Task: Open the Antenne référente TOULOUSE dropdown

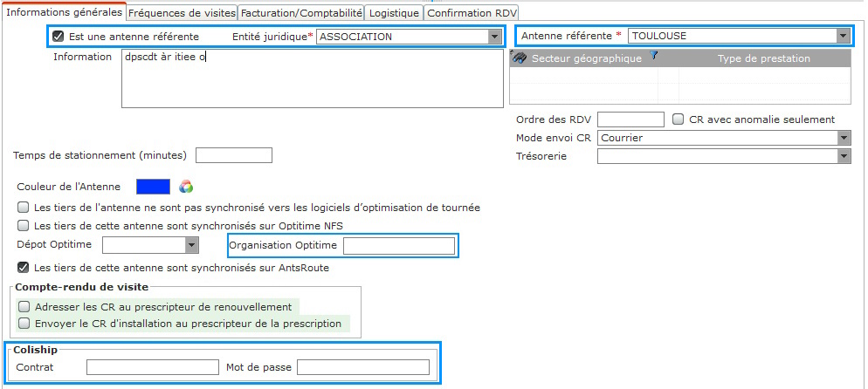Action: pyautogui.click(x=843, y=36)
